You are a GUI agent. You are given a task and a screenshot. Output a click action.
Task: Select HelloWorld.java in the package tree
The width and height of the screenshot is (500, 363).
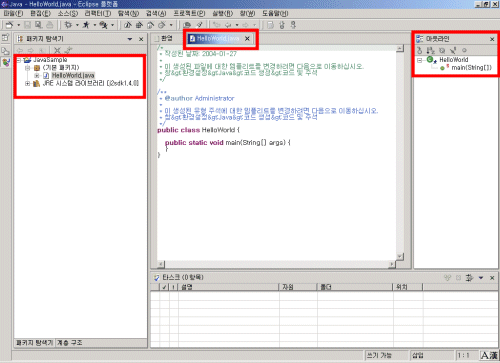(x=73, y=76)
